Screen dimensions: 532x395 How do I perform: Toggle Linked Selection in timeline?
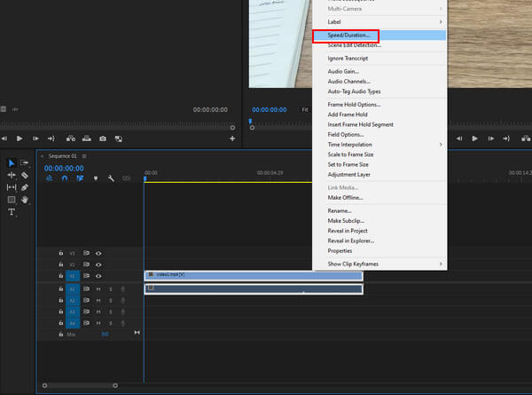tap(80, 178)
